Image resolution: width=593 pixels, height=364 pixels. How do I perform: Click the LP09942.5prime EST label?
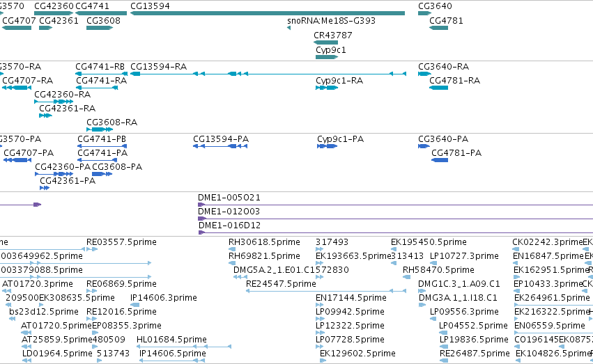coord(351,312)
